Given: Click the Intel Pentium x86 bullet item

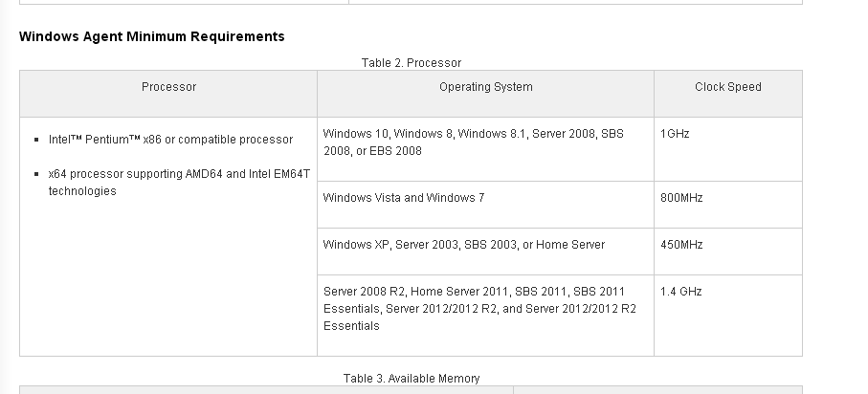Looking at the screenshot, I should [170, 140].
